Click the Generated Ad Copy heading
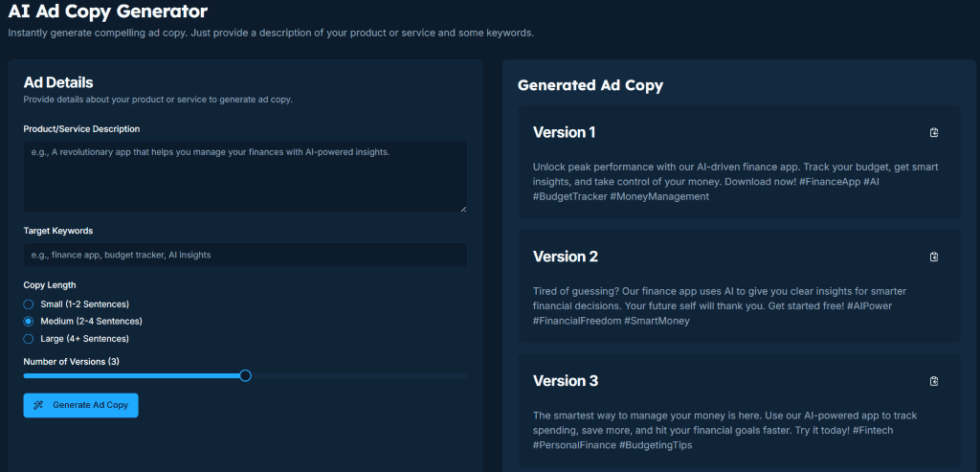 coord(590,85)
